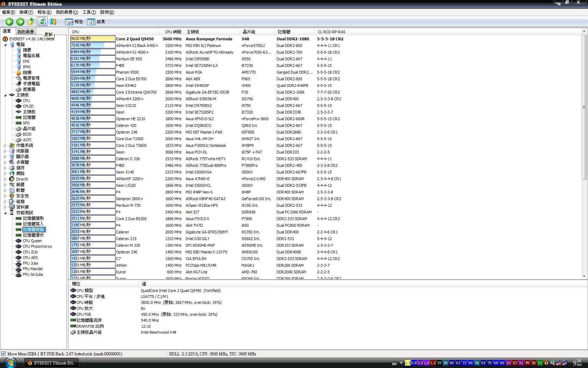Click the scroll down arrow of results list

coord(584,277)
